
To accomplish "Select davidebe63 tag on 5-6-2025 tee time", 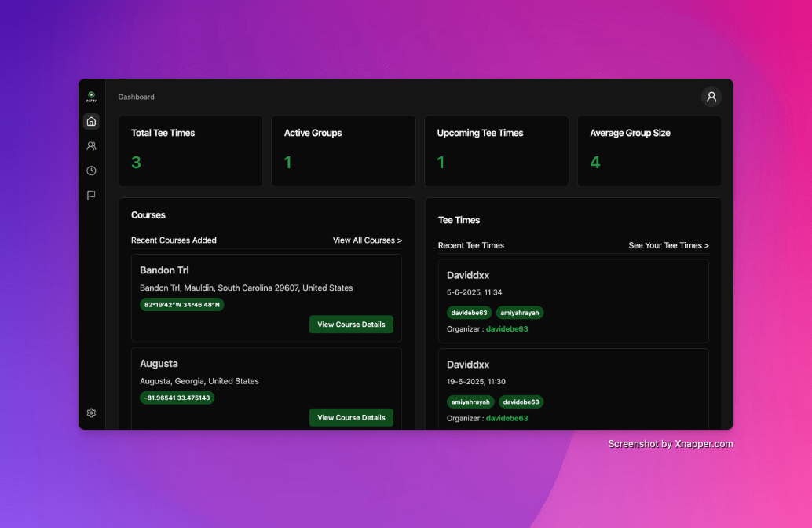I will pyautogui.click(x=469, y=313).
